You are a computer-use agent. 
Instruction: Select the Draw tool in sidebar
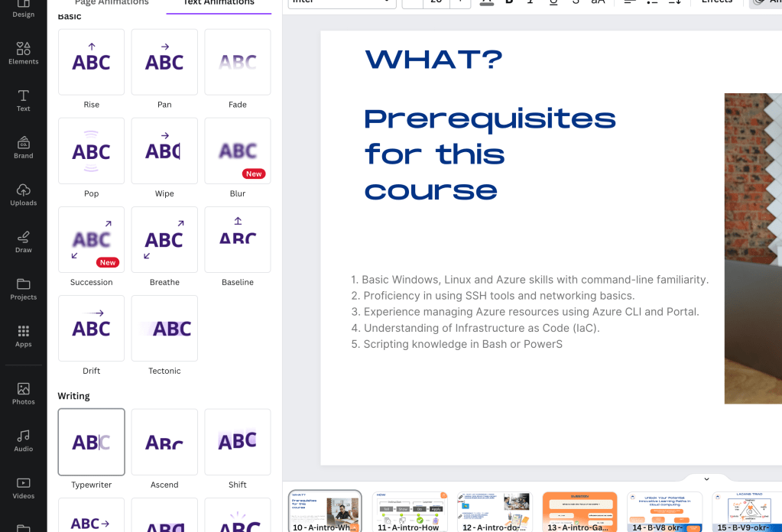click(x=24, y=242)
